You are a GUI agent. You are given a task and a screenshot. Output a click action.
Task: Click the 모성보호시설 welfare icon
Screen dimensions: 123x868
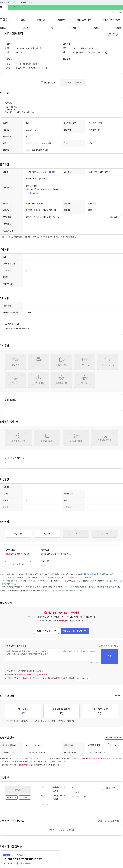click(61, 380)
